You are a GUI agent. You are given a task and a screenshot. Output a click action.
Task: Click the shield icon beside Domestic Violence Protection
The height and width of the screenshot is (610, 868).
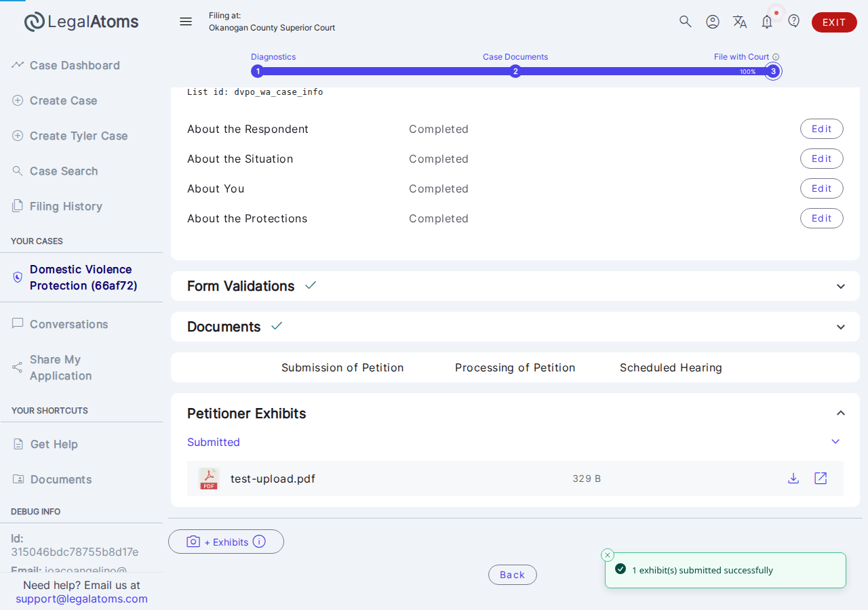click(18, 277)
